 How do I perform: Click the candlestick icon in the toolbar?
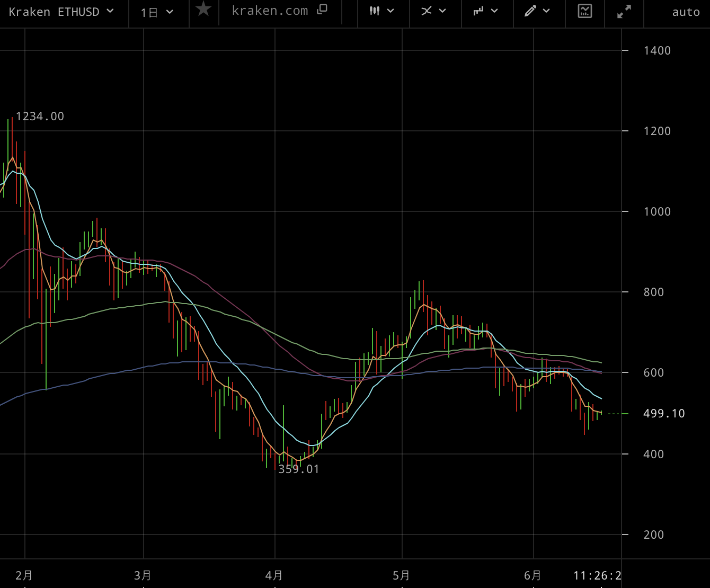(x=375, y=11)
